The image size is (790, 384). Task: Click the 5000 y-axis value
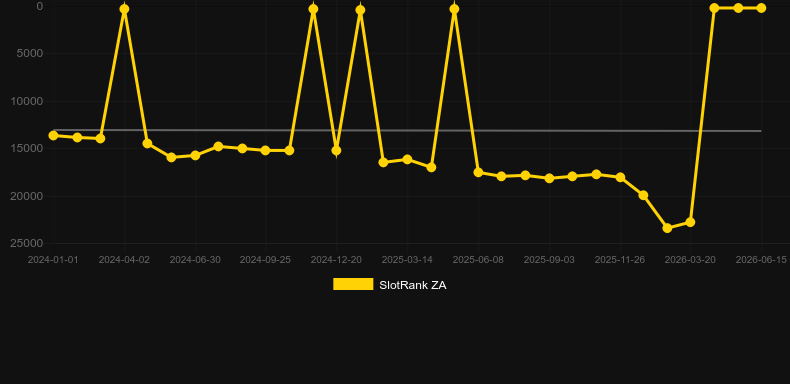click(30, 53)
